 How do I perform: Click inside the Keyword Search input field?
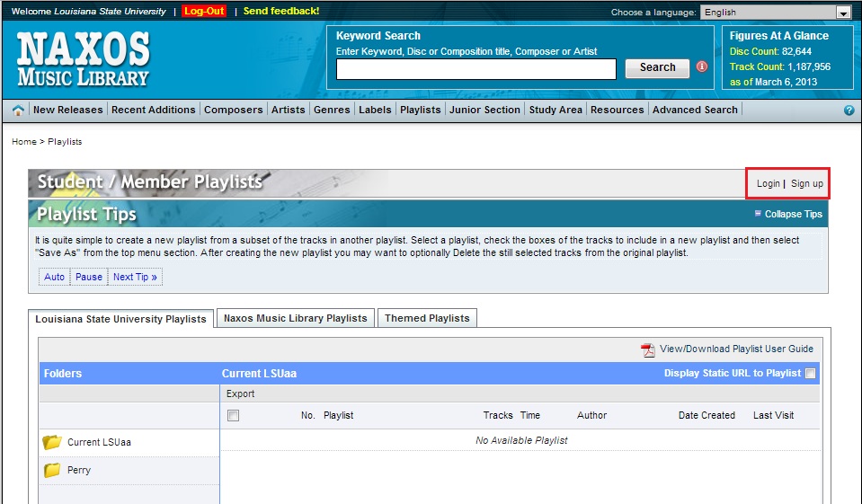click(476, 69)
